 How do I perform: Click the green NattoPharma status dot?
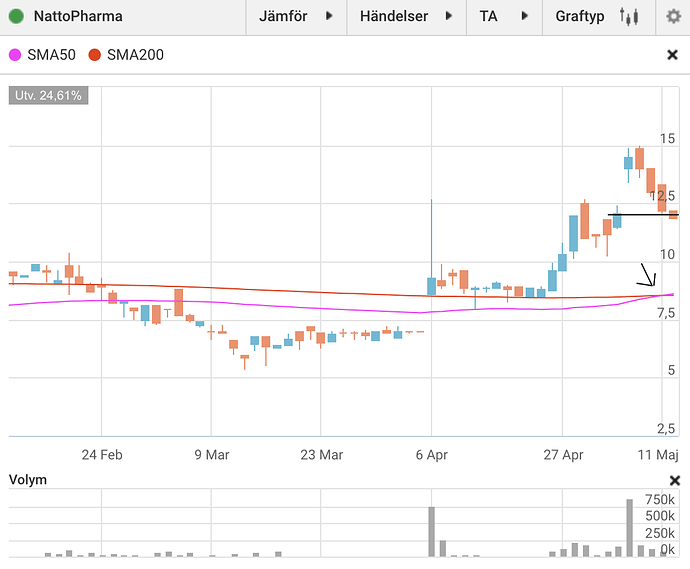click(x=16, y=16)
